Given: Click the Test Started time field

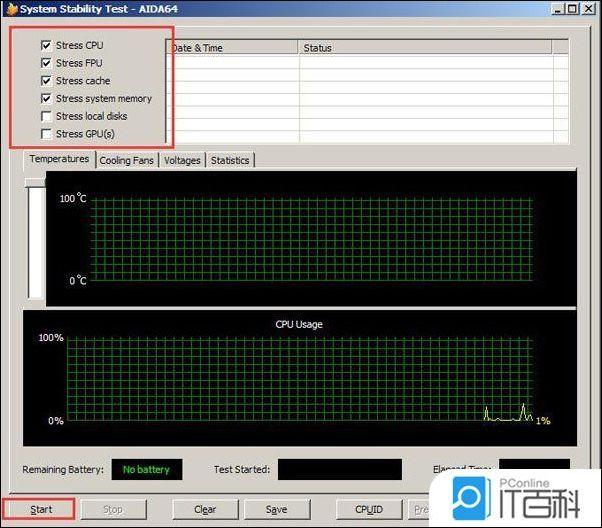Looking at the screenshot, I should (340, 469).
